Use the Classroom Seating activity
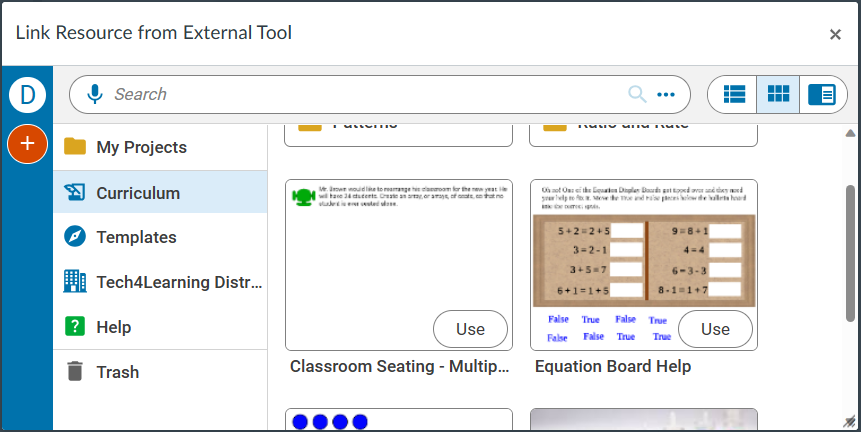 tap(471, 329)
